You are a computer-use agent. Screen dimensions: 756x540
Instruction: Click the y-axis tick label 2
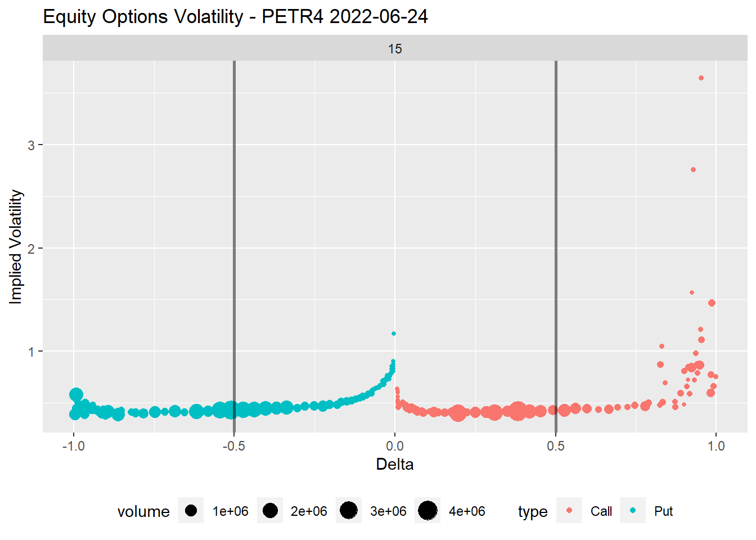tap(31, 249)
